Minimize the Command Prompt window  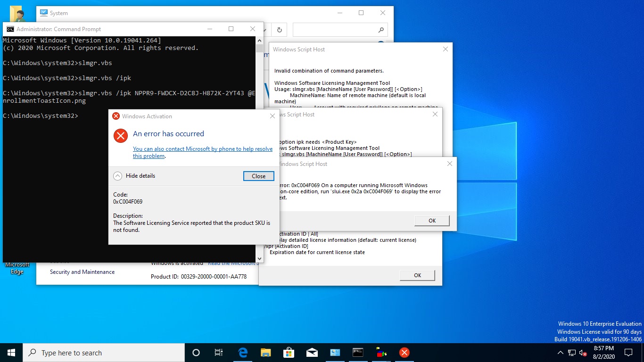tap(209, 29)
